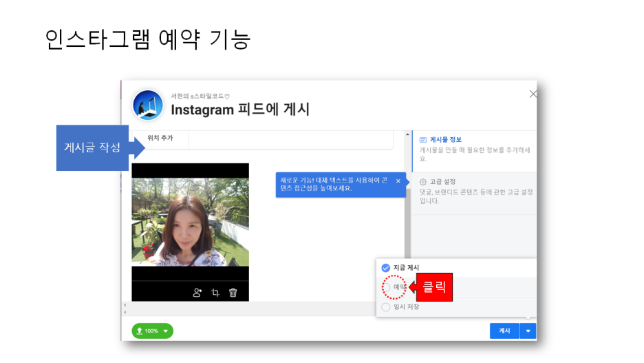Click the 위치 추가 input field
The width and height of the screenshot is (644, 363).
291,139
